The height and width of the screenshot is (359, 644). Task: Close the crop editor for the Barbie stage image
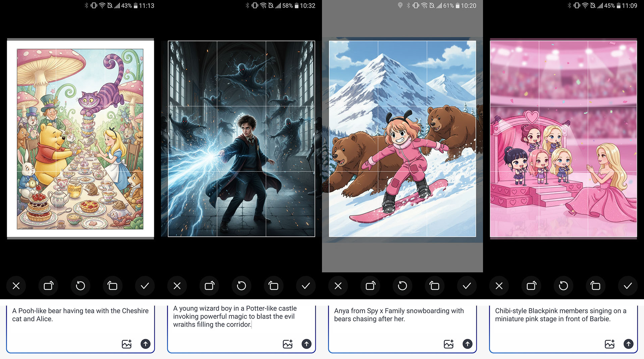point(499,286)
